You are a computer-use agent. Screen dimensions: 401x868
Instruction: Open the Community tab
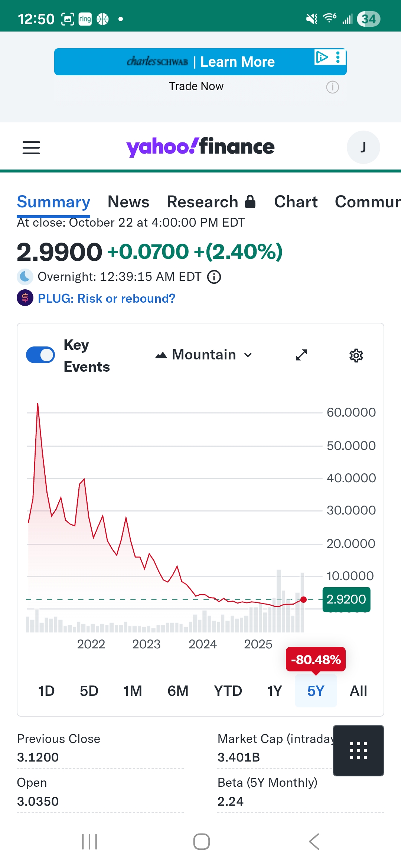tap(368, 202)
